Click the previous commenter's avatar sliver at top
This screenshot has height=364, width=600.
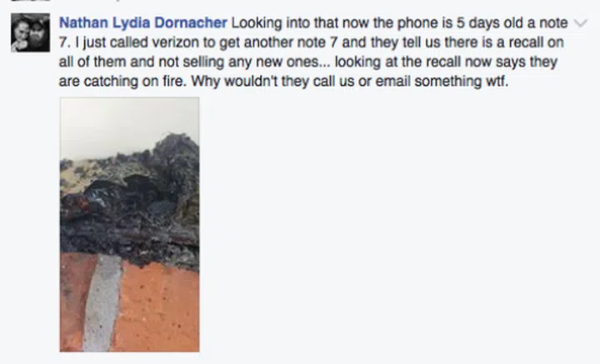point(30,1)
